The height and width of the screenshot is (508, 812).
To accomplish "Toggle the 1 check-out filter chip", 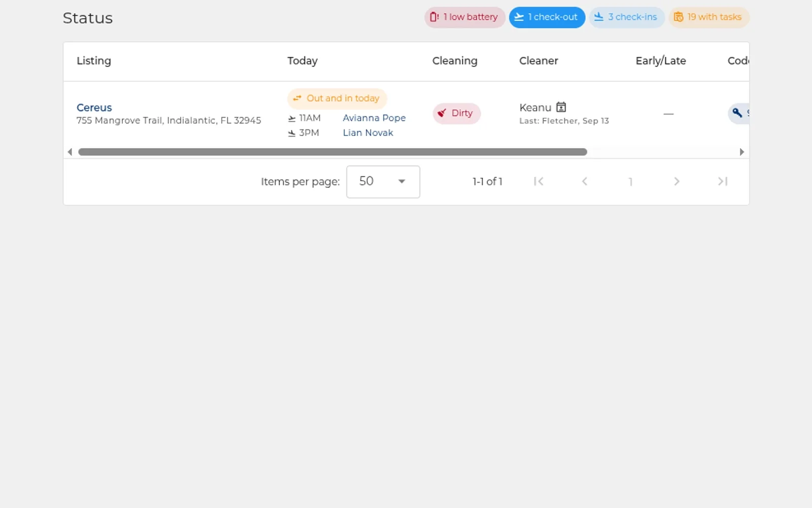I will click(547, 17).
